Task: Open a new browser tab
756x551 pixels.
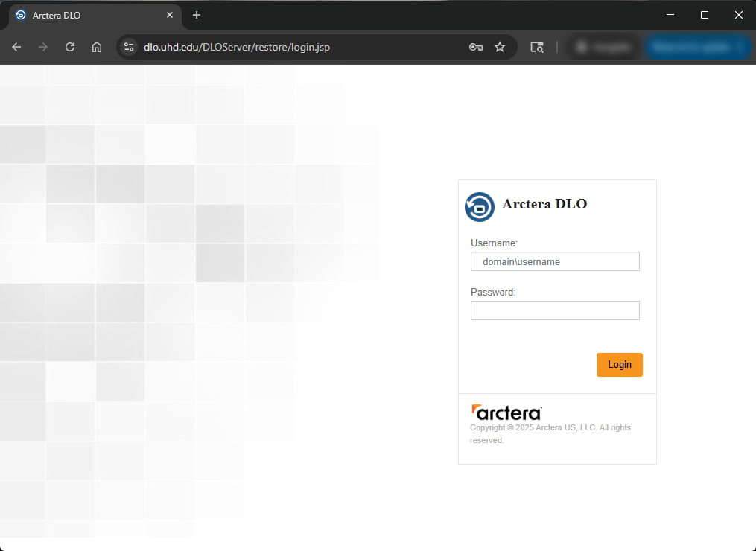Action: point(197,15)
